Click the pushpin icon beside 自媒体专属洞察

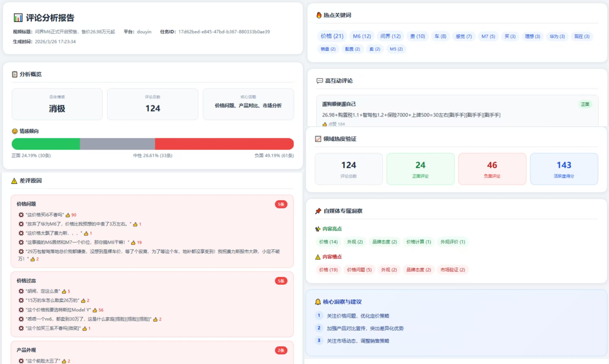[318, 211]
